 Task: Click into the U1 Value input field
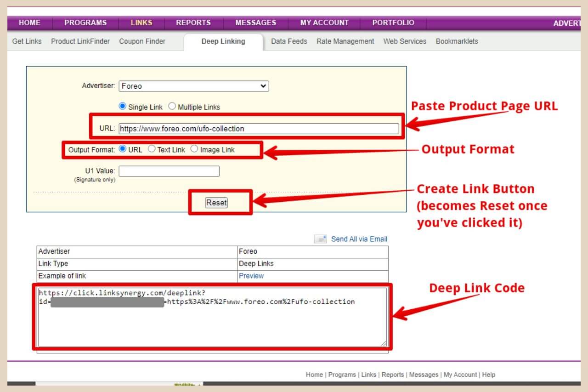click(169, 171)
